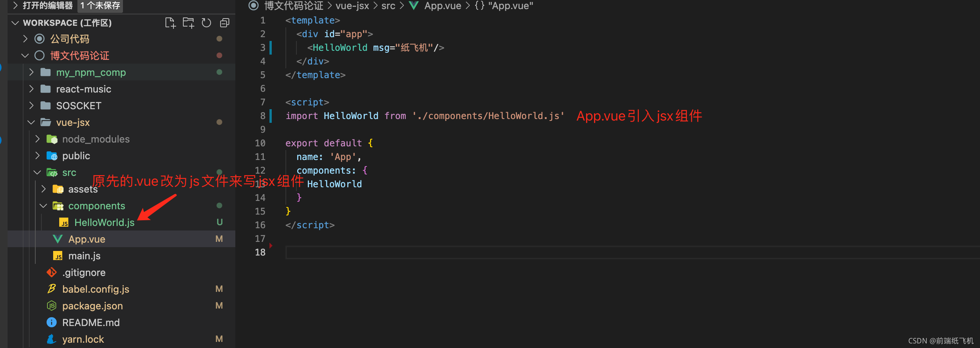Click the New File icon in workspace header

[170, 23]
